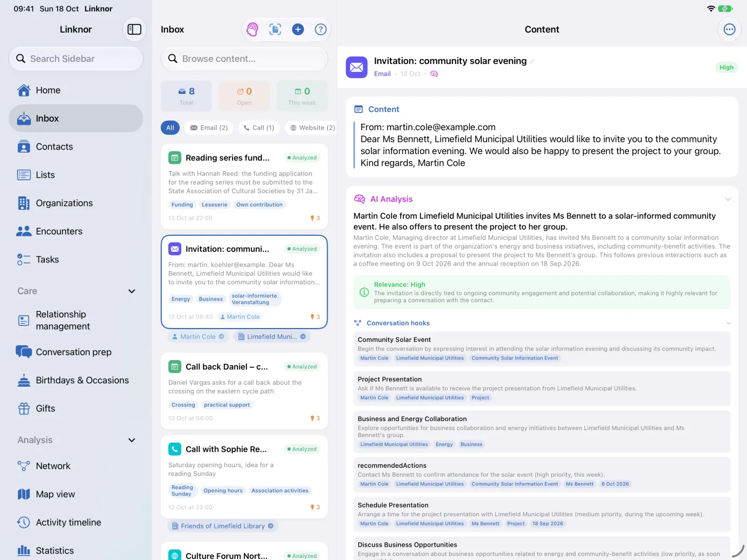Select the All filter tab
Viewport: 747px width, 560px height.
tap(170, 128)
